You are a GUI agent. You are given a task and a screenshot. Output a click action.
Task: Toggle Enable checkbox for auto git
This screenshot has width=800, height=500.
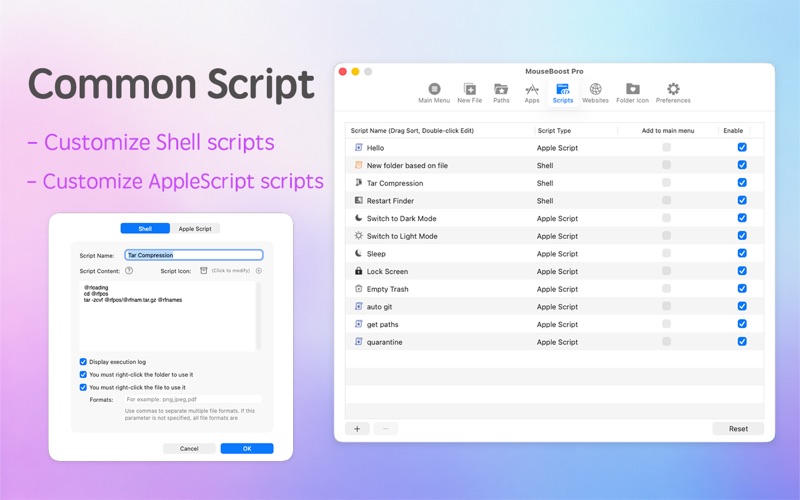(x=742, y=306)
